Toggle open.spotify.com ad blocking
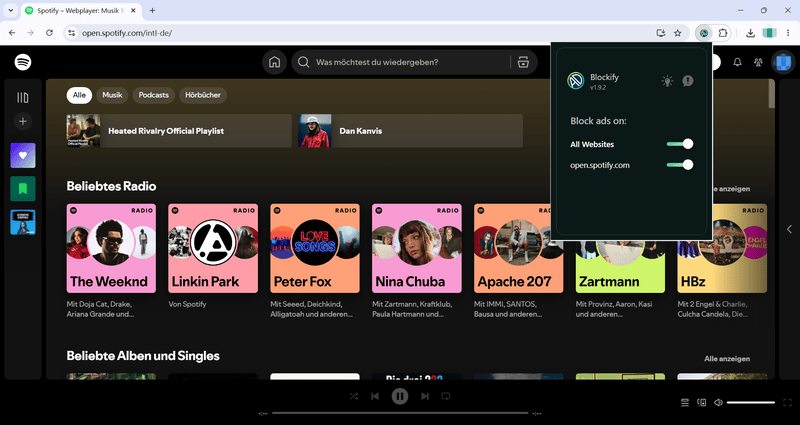 pyautogui.click(x=680, y=165)
